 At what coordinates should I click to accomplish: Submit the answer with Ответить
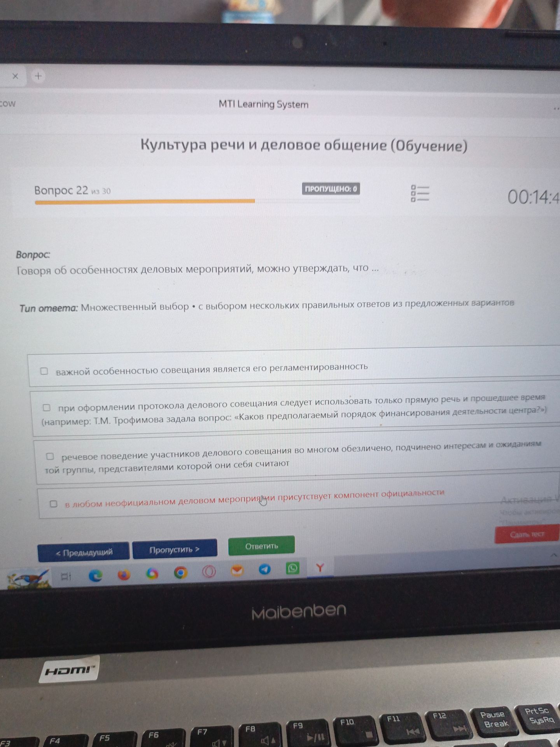[261, 546]
